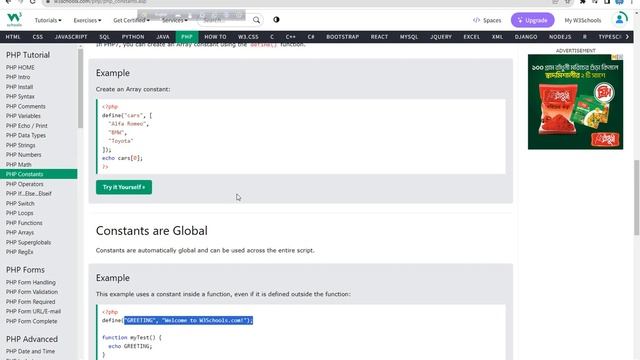The height and width of the screenshot is (360, 640).
Task: Select EXCEL in the topic bar
Action: tap(471, 37)
